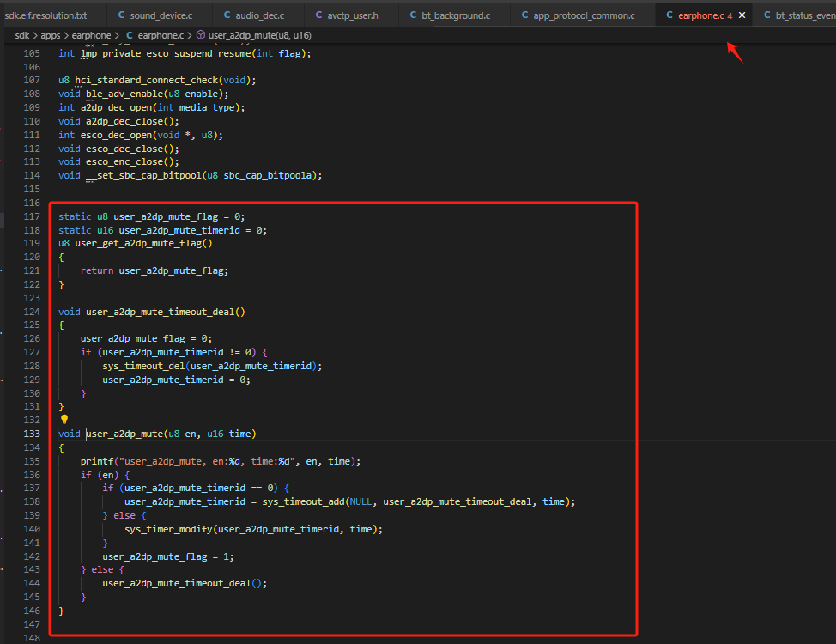Click the lightbulb code action icon
836x644 pixels.
click(x=64, y=419)
